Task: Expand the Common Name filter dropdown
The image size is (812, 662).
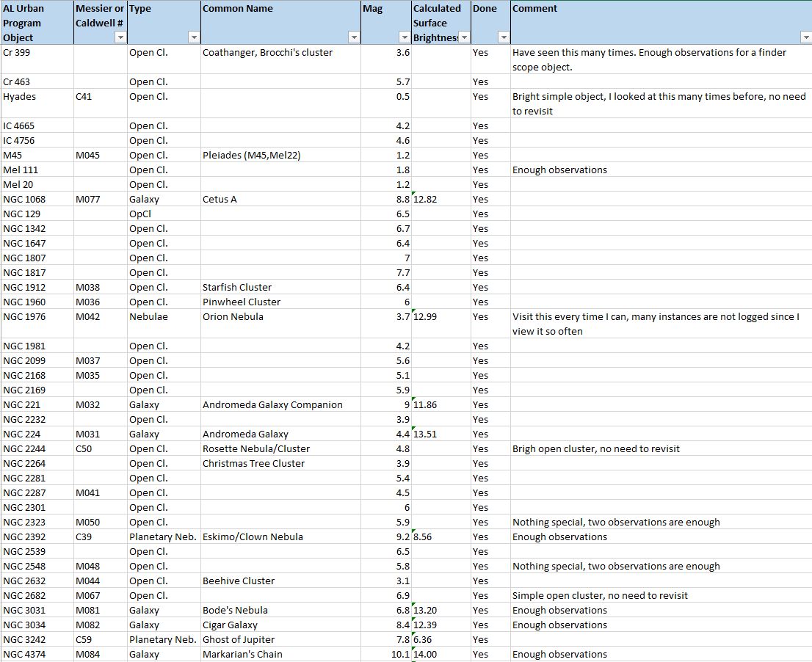Action: (x=353, y=37)
